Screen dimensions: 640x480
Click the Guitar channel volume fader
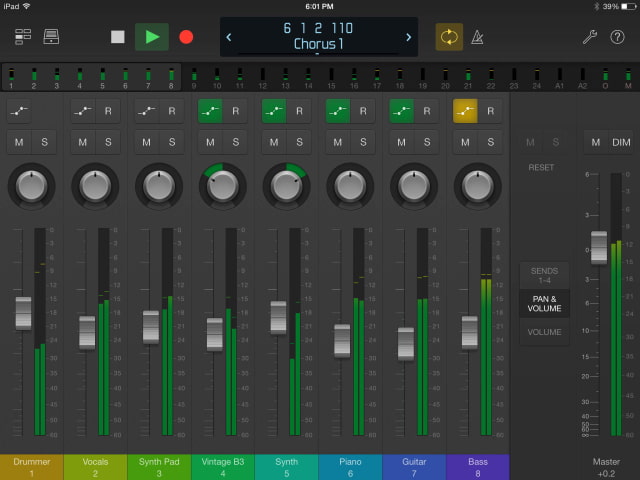[405, 343]
